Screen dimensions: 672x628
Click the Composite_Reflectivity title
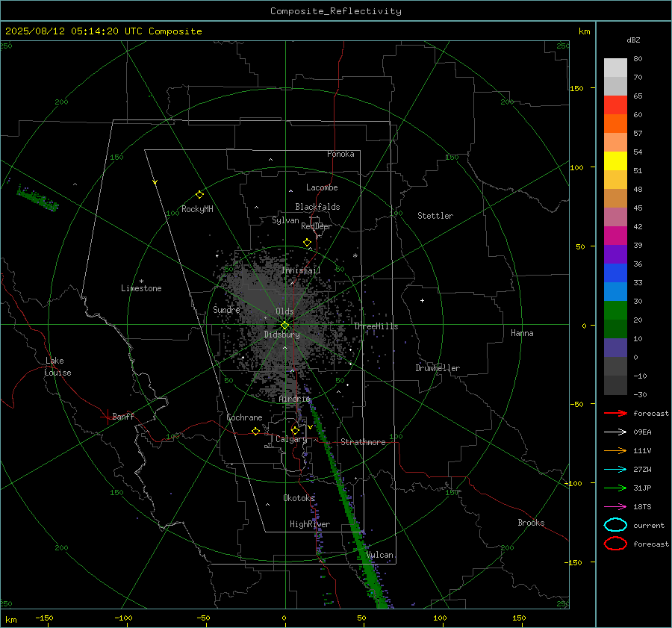coord(336,11)
